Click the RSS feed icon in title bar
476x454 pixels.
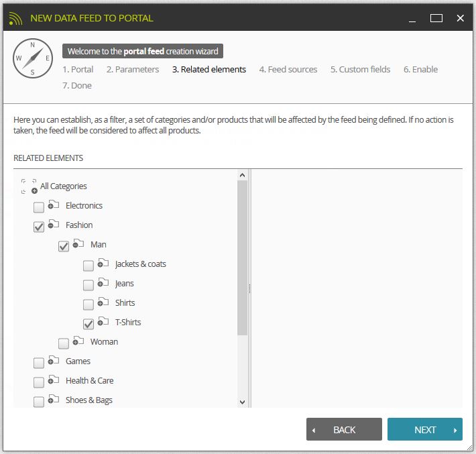click(x=15, y=18)
